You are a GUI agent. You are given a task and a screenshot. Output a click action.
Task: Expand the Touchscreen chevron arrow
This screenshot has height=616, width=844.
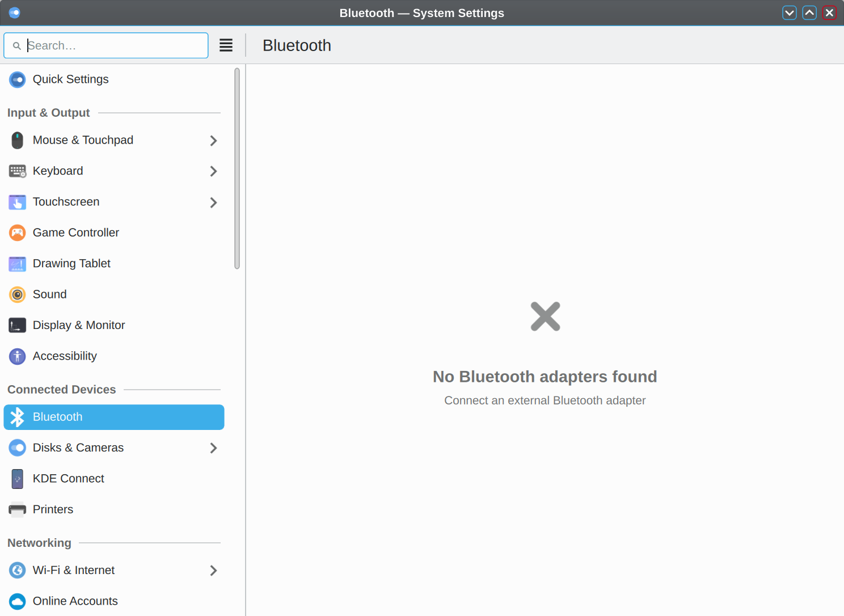[x=213, y=202]
